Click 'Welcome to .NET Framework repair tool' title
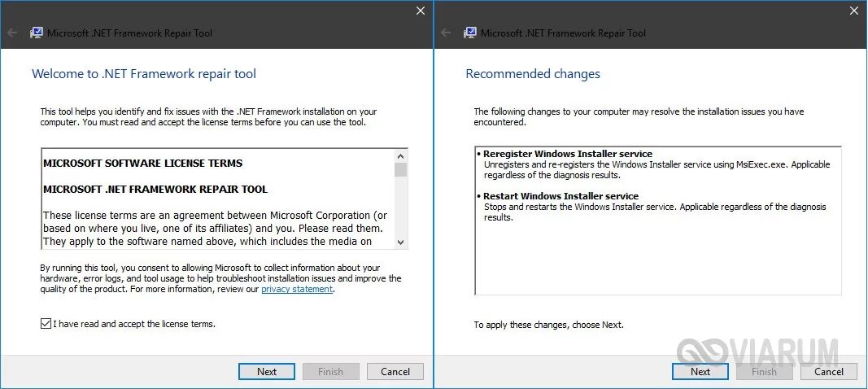The height and width of the screenshot is (389, 868). (x=144, y=74)
